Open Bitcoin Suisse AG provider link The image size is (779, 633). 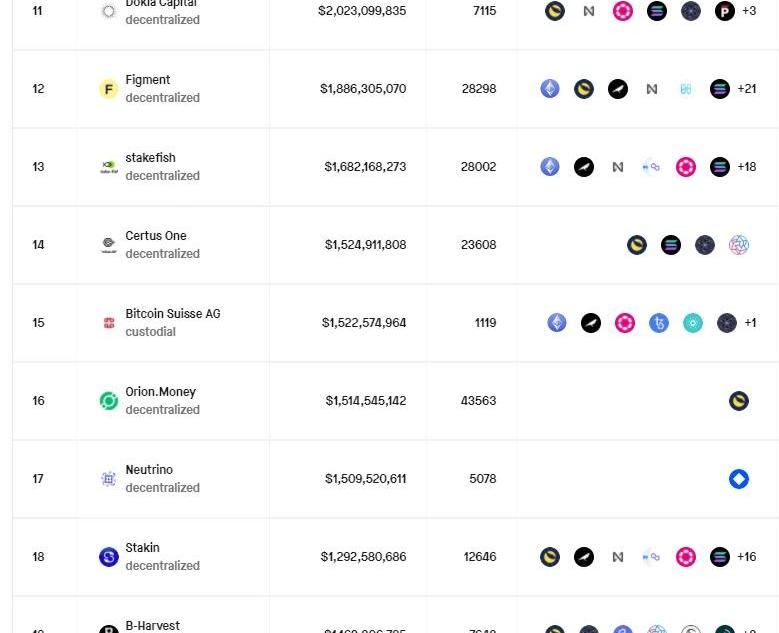coord(172,314)
